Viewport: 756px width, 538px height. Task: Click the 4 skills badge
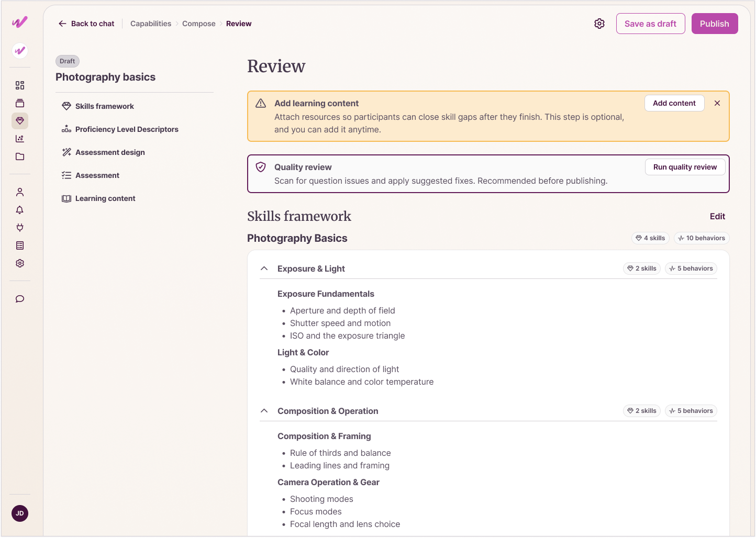pos(650,238)
